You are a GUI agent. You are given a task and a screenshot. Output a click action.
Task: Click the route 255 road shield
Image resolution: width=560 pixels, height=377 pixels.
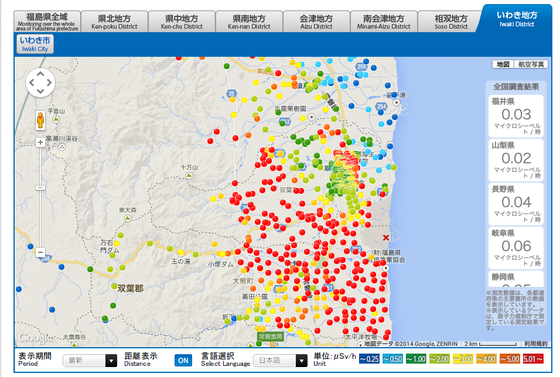pos(361,67)
